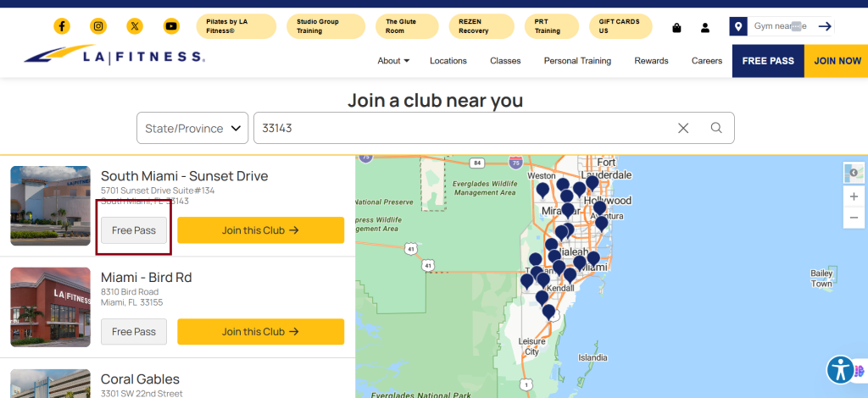Open the South Miami club thumbnail photo

point(51,206)
